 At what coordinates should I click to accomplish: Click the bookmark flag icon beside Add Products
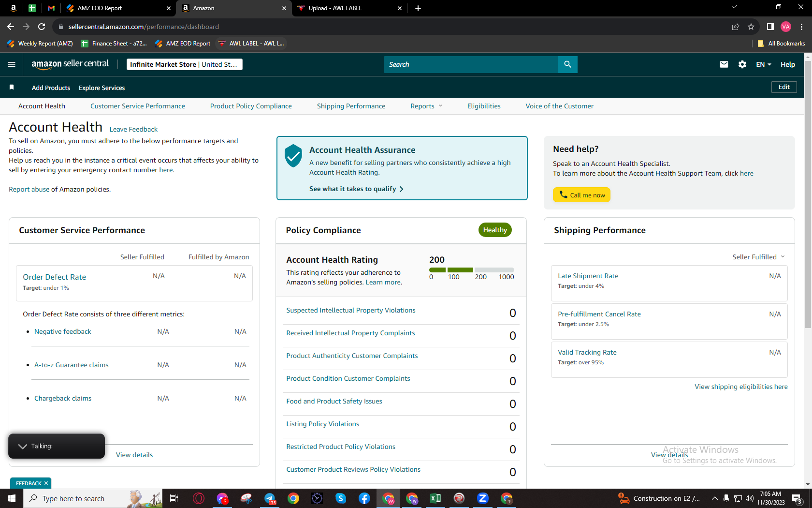(x=12, y=87)
